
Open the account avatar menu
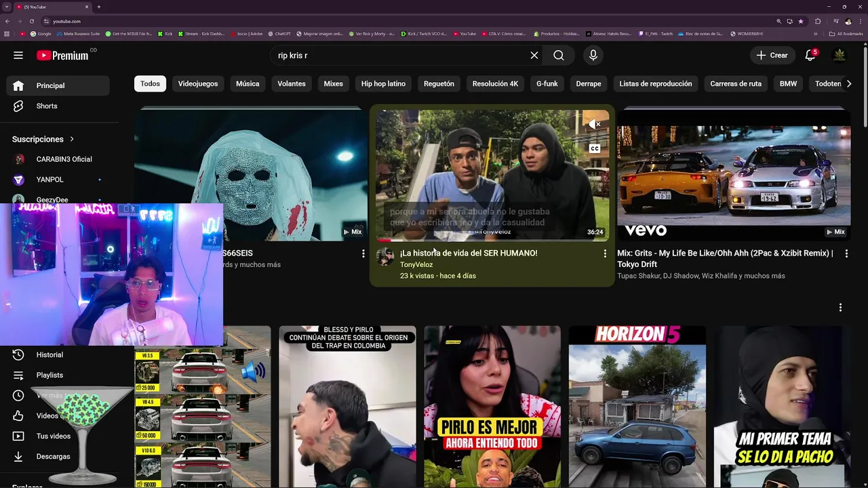coord(840,56)
